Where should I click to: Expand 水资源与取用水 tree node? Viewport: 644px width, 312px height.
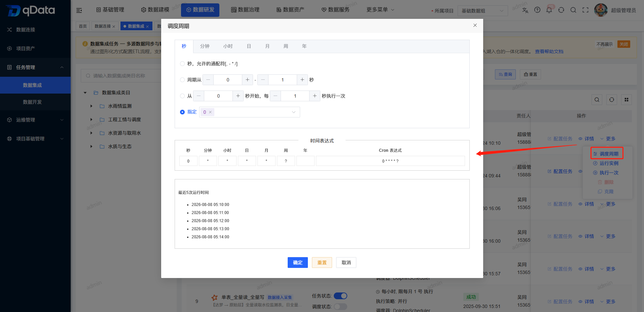pyautogui.click(x=91, y=133)
